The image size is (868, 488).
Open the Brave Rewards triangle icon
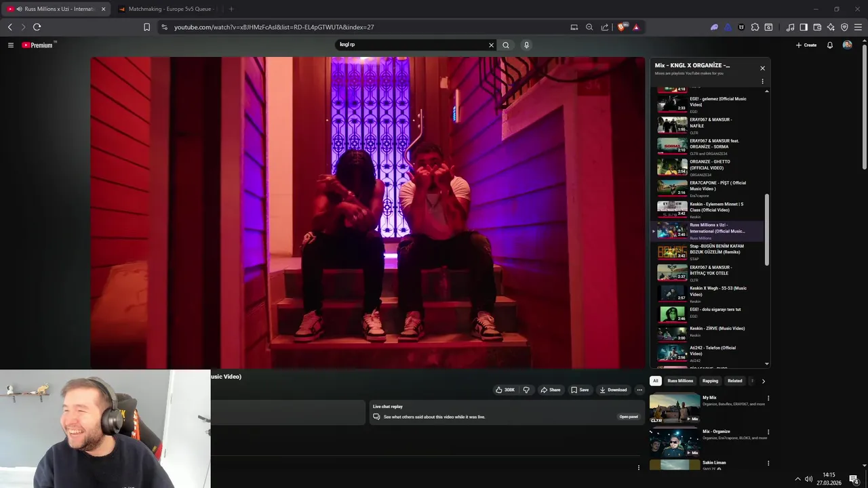click(636, 27)
